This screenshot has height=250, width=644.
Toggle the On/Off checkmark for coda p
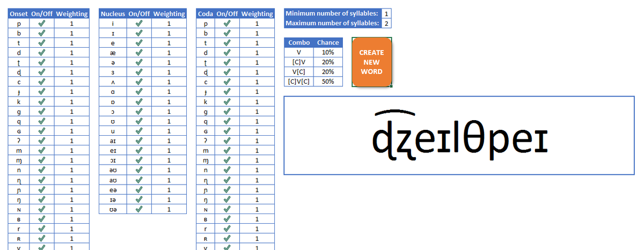pyautogui.click(x=227, y=24)
